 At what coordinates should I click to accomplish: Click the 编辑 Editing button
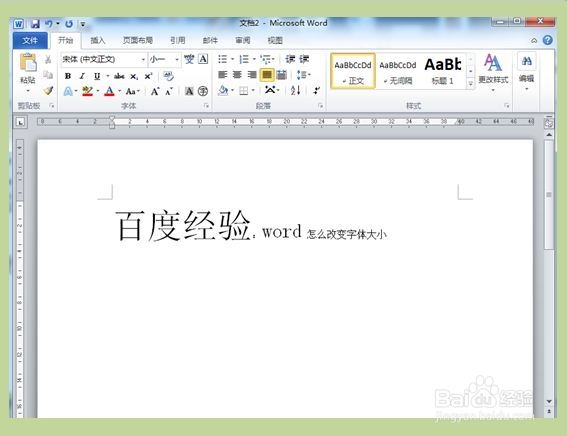coord(526,72)
